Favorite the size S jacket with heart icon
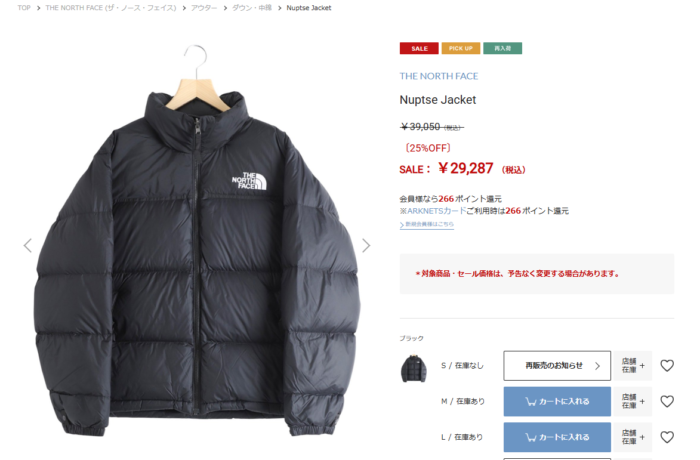The height and width of the screenshot is (460, 700). (x=667, y=366)
